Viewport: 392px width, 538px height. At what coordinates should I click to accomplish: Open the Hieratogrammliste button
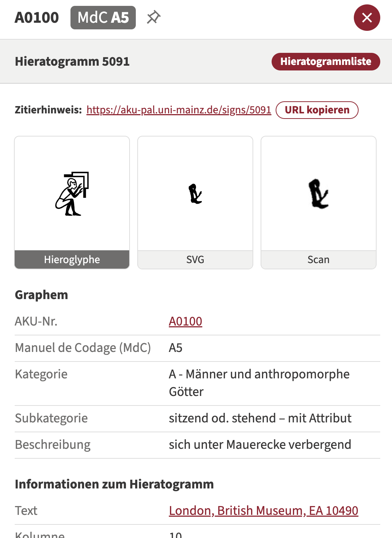click(326, 61)
